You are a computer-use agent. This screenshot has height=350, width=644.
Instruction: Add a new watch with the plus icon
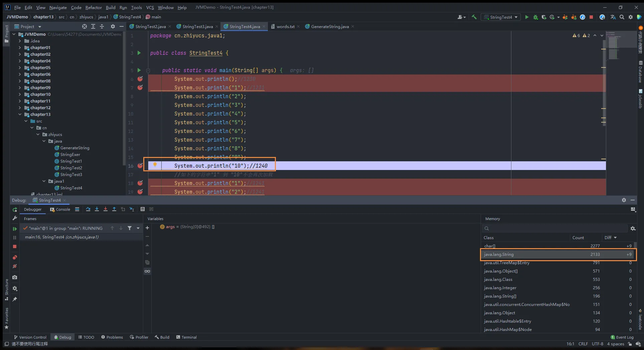tap(147, 228)
